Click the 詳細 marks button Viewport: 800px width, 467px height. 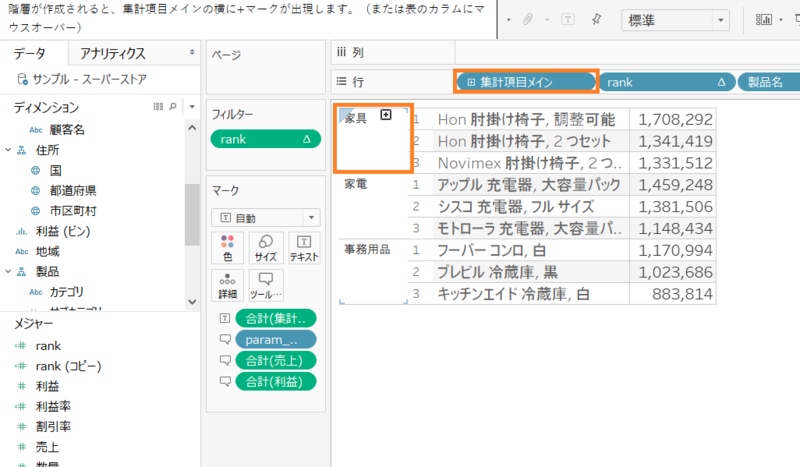228,285
